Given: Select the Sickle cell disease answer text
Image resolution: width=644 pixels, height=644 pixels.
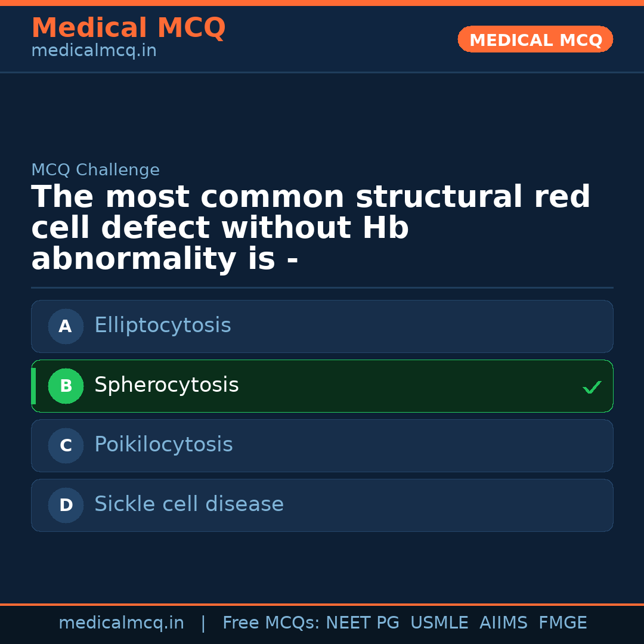Looking at the screenshot, I should [x=188, y=504].
